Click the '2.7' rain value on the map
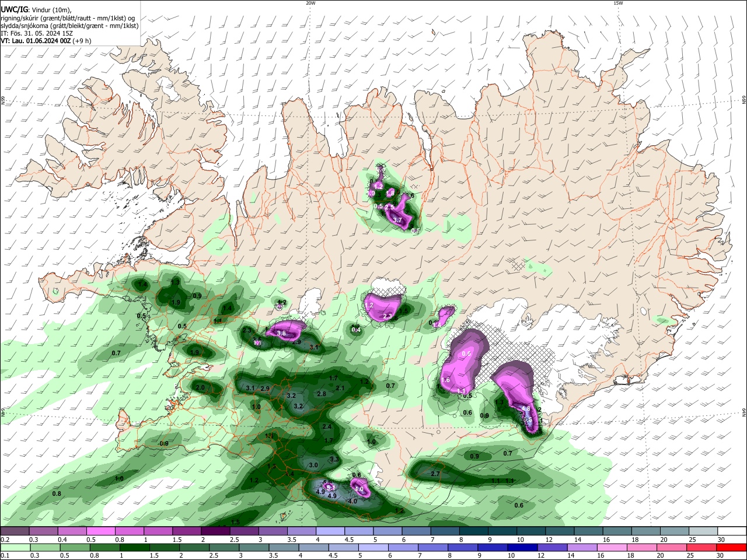Image resolution: width=747 pixels, height=560 pixels. click(x=435, y=474)
